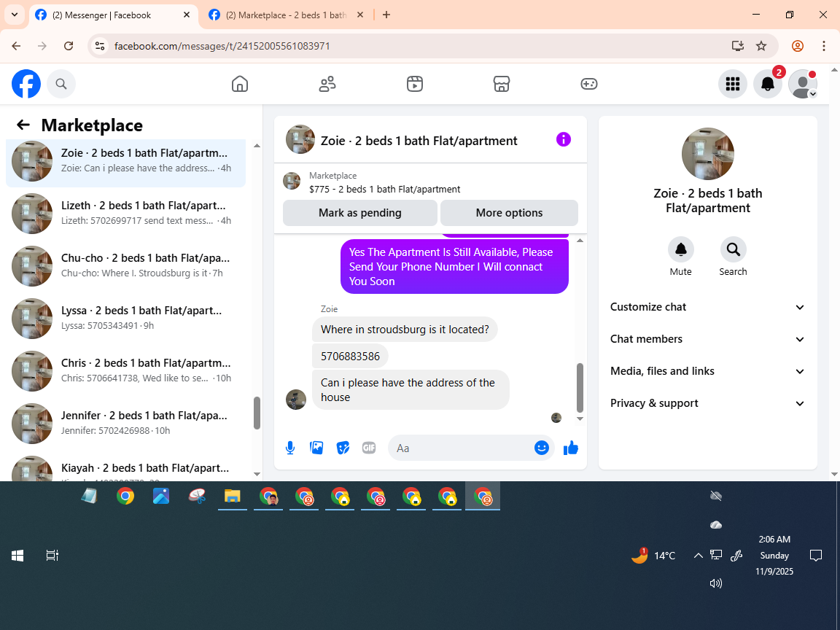
Task: Click More options button
Action: click(x=509, y=213)
